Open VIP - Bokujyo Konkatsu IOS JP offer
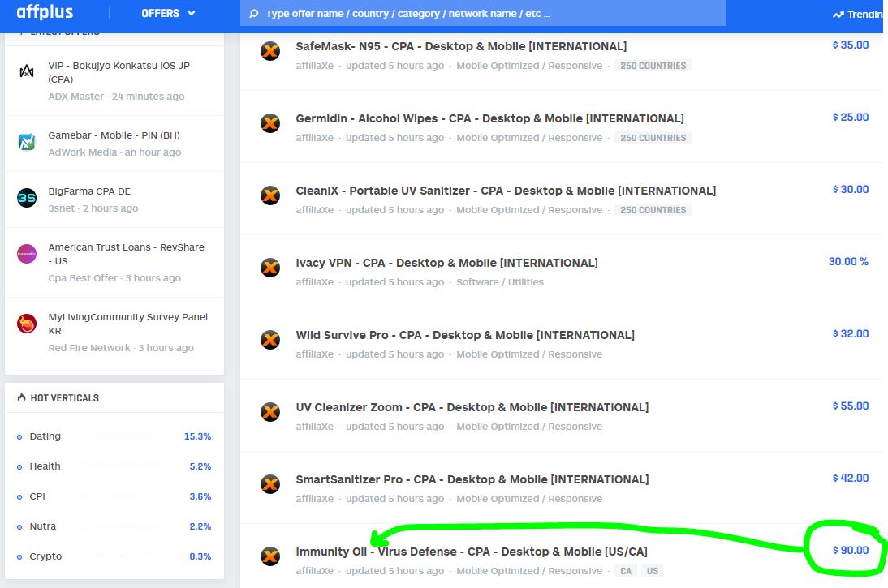This screenshot has height=588, width=888. [x=119, y=72]
